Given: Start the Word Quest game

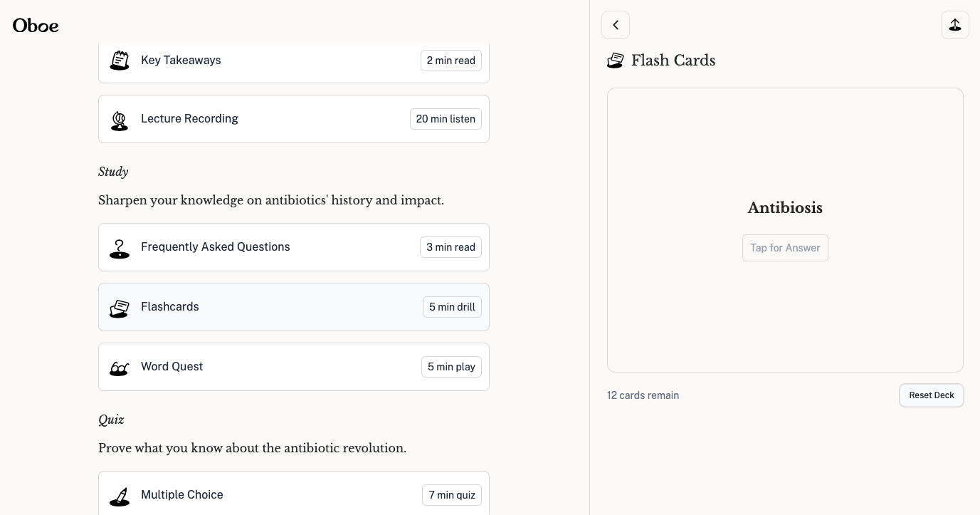Looking at the screenshot, I should point(172,367).
